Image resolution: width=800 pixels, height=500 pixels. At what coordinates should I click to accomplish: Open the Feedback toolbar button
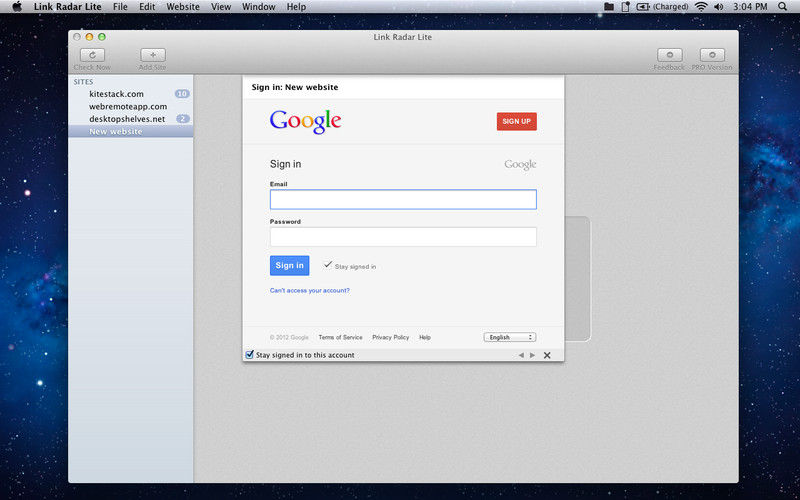pyautogui.click(x=669, y=55)
